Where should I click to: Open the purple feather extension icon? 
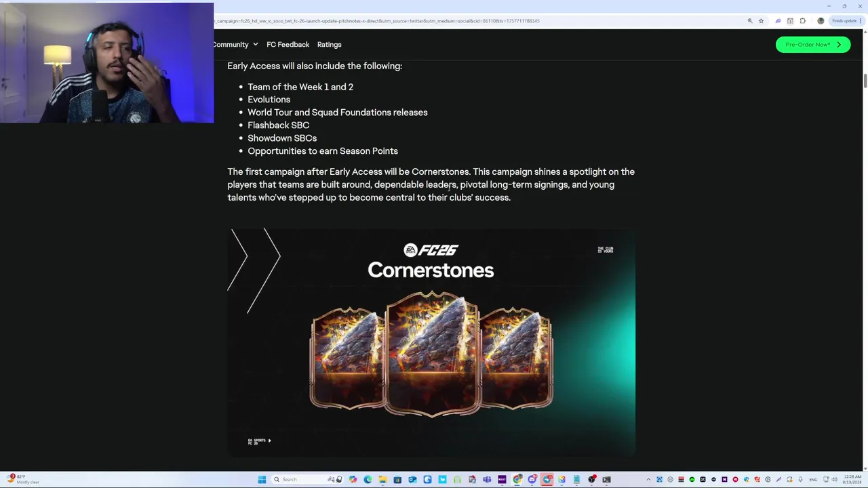(x=778, y=21)
